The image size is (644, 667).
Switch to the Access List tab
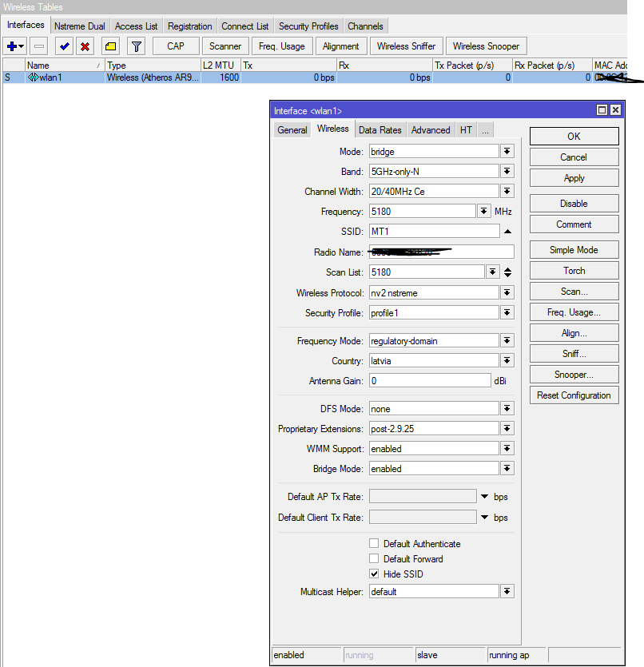click(136, 26)
